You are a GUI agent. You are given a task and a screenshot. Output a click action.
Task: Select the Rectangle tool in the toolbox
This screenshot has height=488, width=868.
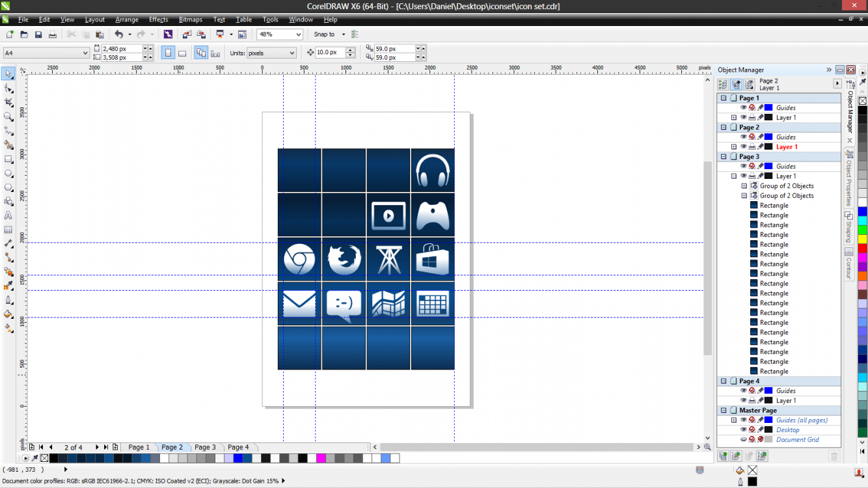8,159
